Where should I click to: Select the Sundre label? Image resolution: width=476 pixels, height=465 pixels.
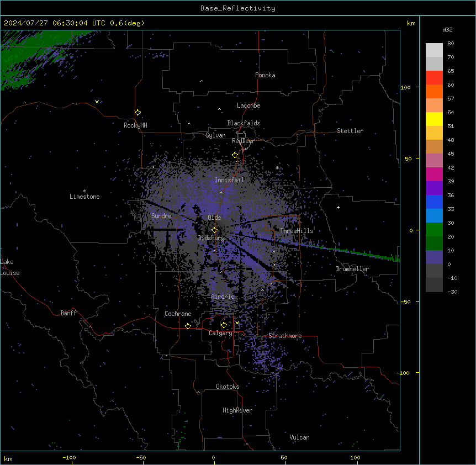161,216
